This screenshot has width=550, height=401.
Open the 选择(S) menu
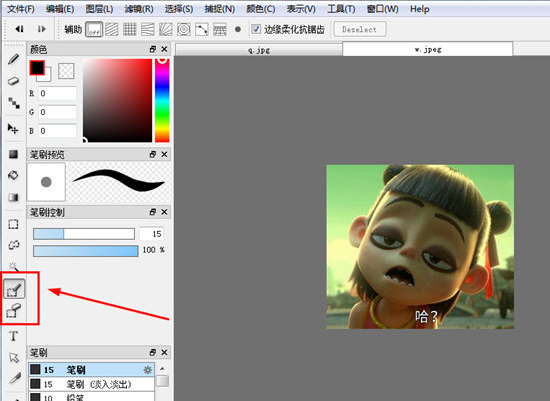(x=179, y=9)
